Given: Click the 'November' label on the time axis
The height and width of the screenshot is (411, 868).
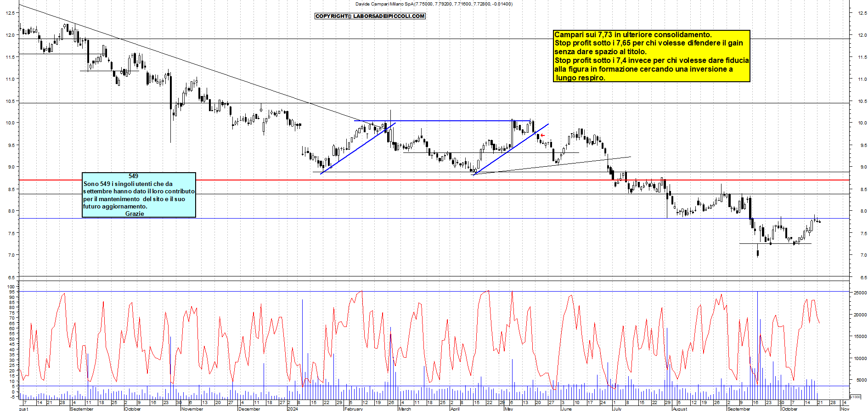Looking at the screenshot, I should click(192, 409).
